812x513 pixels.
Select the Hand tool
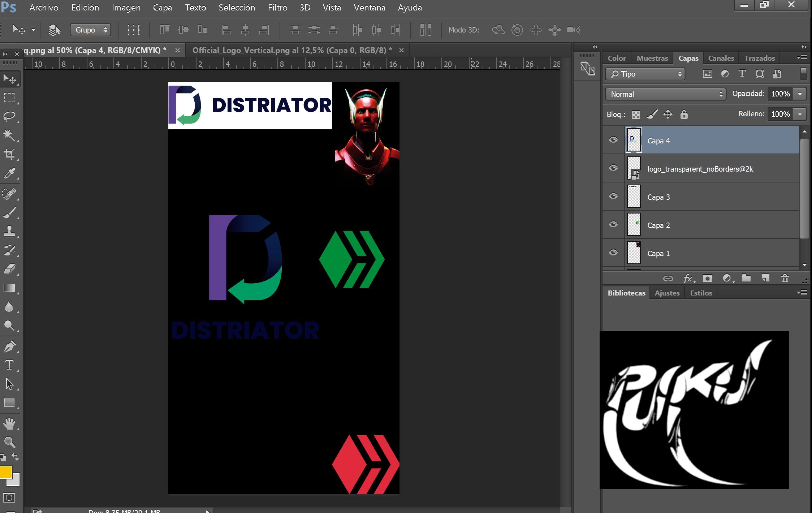(9, 423)
